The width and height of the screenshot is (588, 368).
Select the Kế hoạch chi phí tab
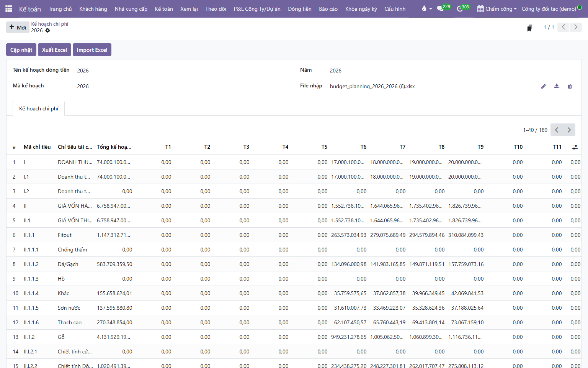coord(39,108)
